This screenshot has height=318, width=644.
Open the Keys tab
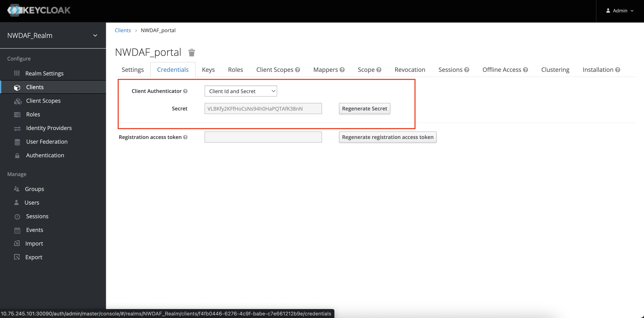tap(208, 70)
